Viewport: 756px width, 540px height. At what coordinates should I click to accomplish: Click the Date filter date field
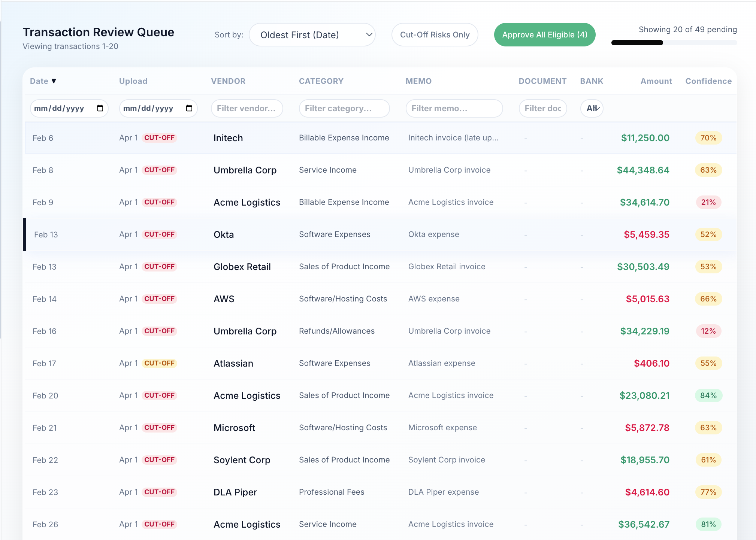point(69,108)
